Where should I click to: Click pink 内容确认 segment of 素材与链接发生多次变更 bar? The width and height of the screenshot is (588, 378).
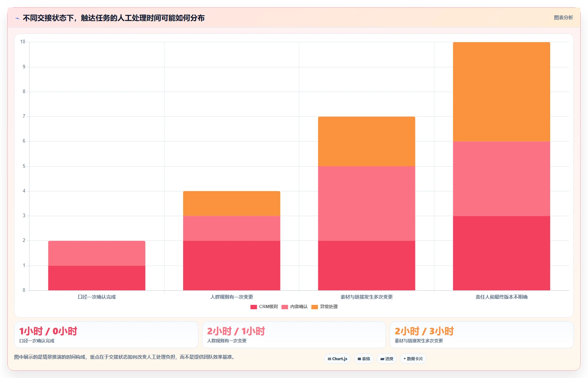(x=367, y=203)
